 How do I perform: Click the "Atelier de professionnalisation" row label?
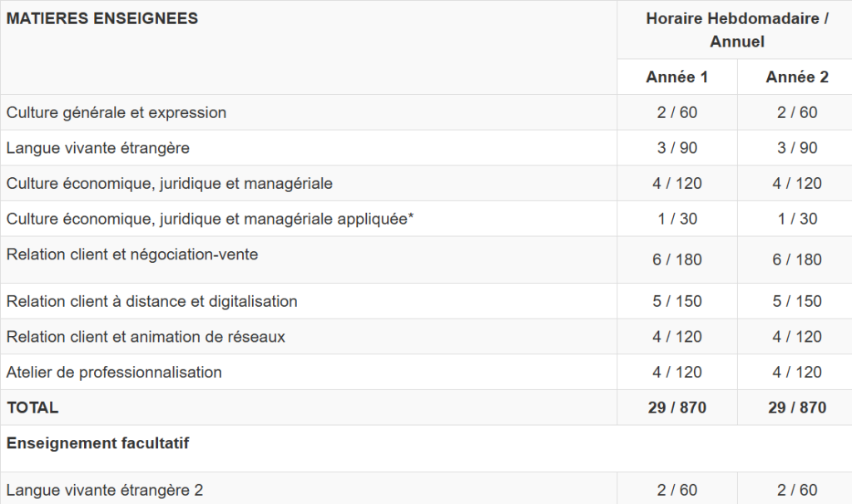pos(114,373)
